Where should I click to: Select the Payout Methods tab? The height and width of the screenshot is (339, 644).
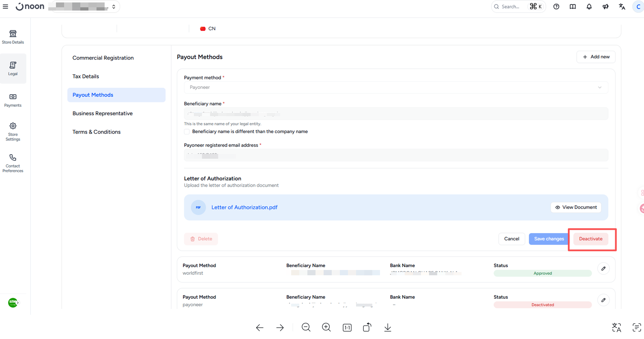pos(116,95)
